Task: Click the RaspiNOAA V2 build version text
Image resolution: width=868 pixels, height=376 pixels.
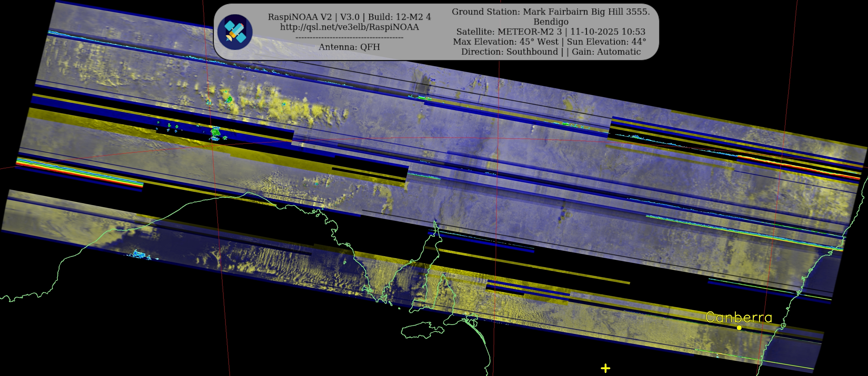Action: [x=349, y=17]
